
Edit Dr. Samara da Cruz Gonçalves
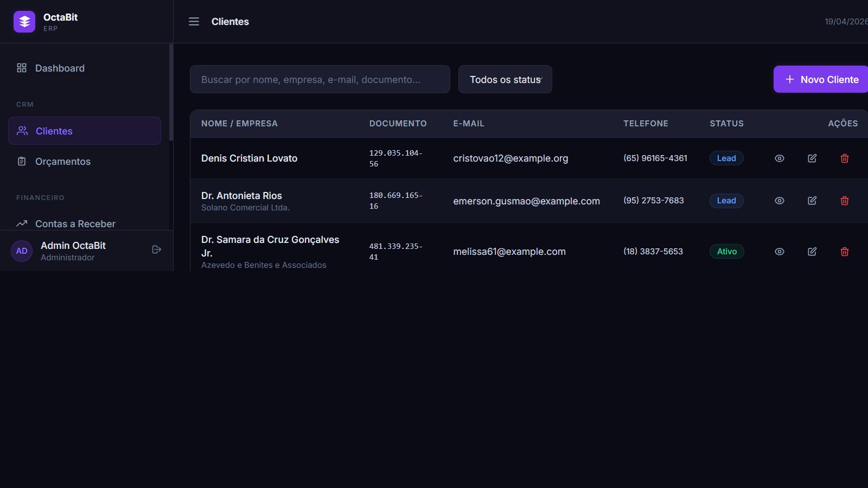click(812, 252)
